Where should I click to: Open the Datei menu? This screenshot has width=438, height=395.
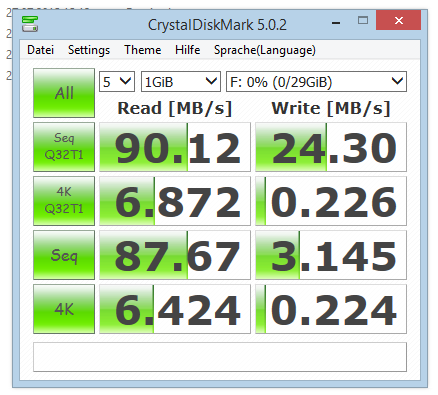(40, 50)
